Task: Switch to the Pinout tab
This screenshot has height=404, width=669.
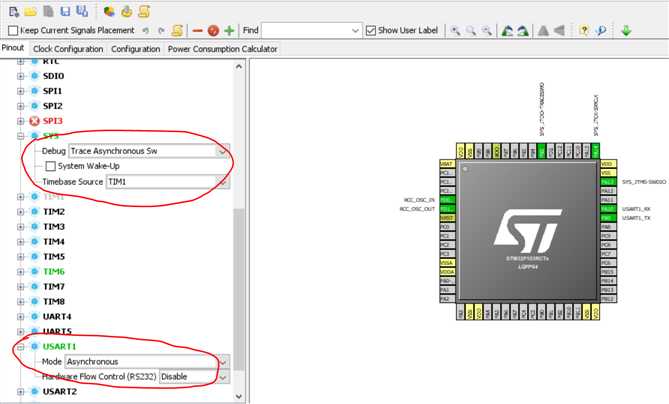Action: [x=13, y=48]
